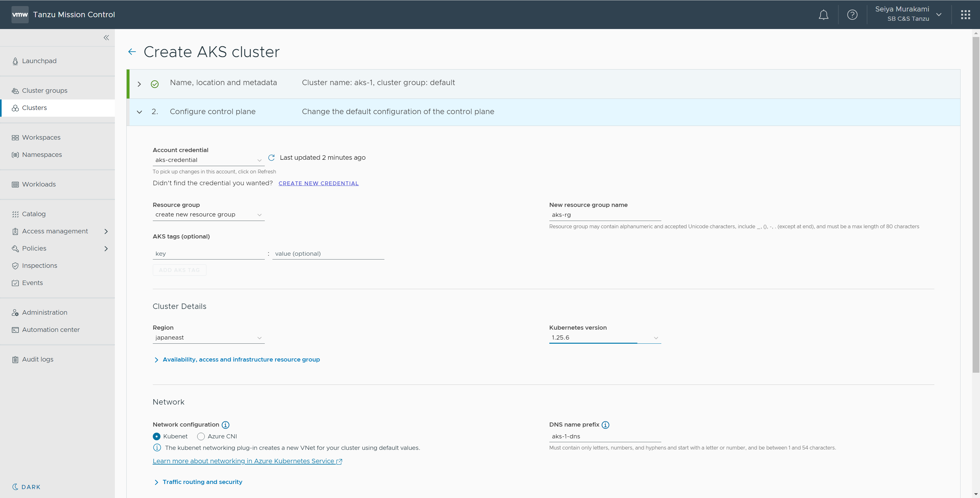
Task: Toggle the DARK theme switch
Action: click(x=26, y=487)
